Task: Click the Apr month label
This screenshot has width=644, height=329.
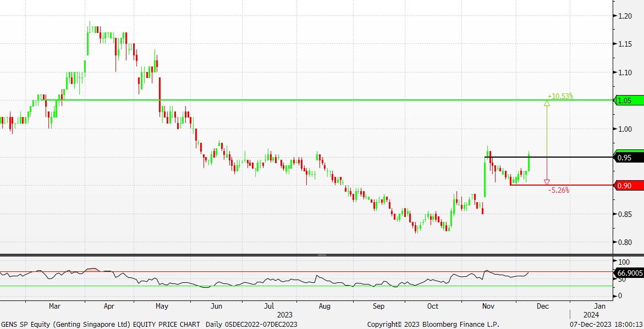Action: pyautogui.click(x=109, y=306)
